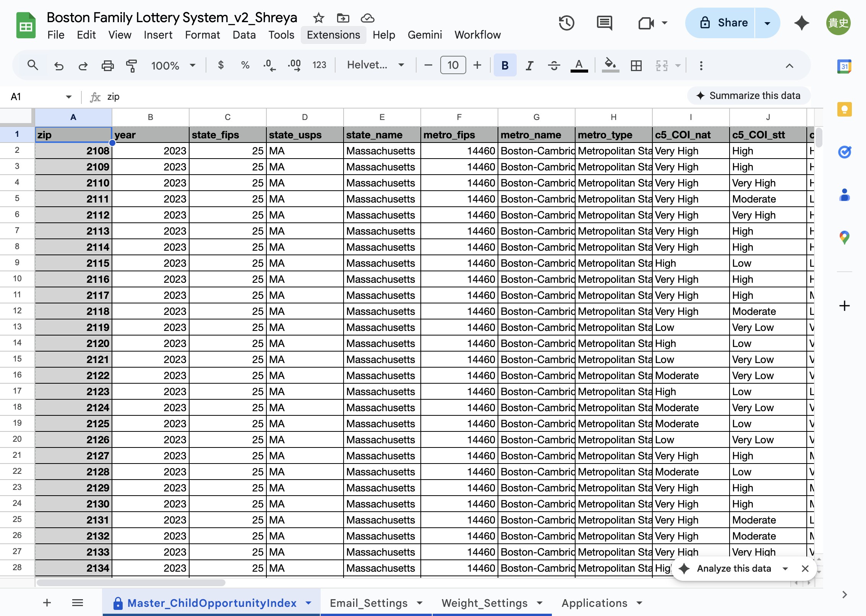Open Email_Settings tab menu arrow
866x616 pixels.
coord(419,603)
